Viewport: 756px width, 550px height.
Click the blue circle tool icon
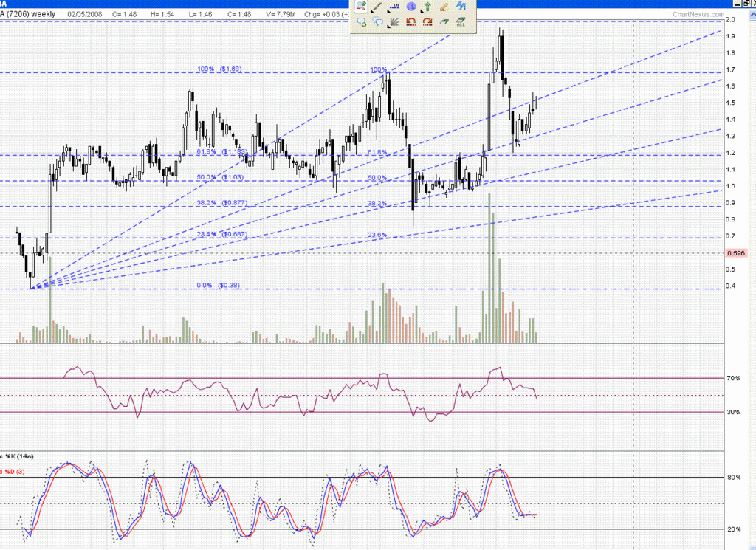point(410,7)
